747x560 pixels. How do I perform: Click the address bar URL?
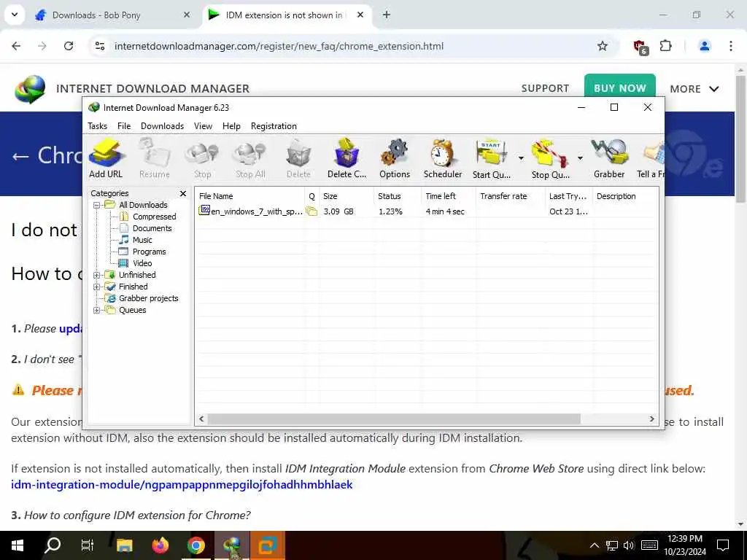[279, 46]
